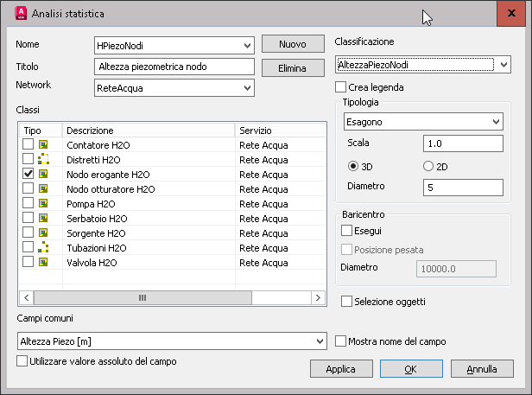The width and height of the screenshot is (532, 395).
Task: Click the Distretti H2O class icon
Action: (42, 160)
